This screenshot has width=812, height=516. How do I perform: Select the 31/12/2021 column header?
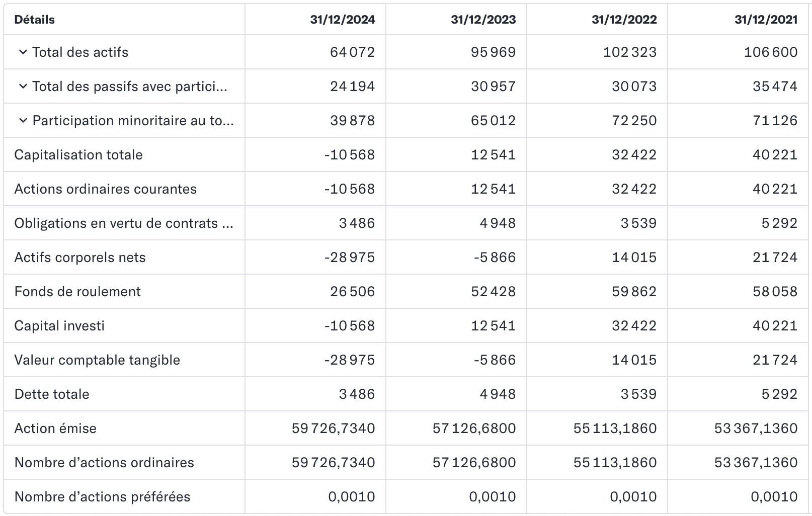click(766, 20)
